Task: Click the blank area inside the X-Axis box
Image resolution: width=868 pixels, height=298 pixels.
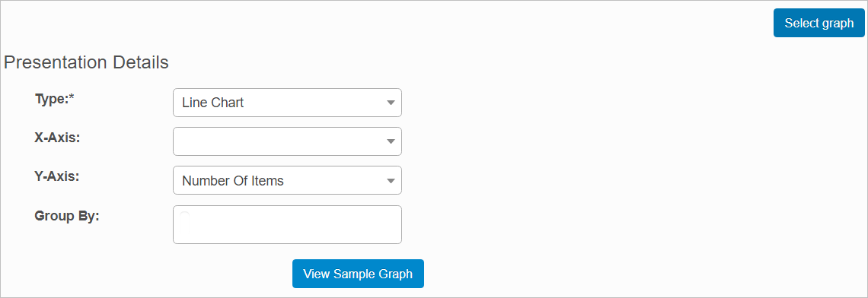Action: [x=277, y=141]
